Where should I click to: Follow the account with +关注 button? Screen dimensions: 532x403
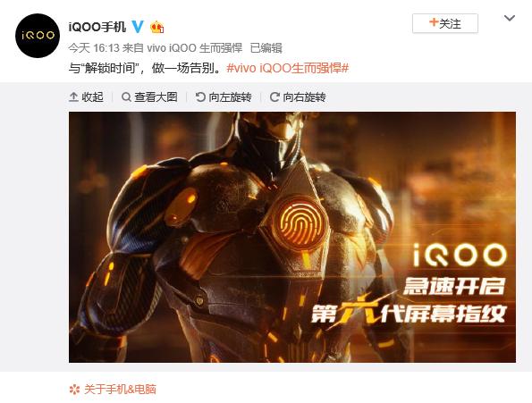point(445,23)
